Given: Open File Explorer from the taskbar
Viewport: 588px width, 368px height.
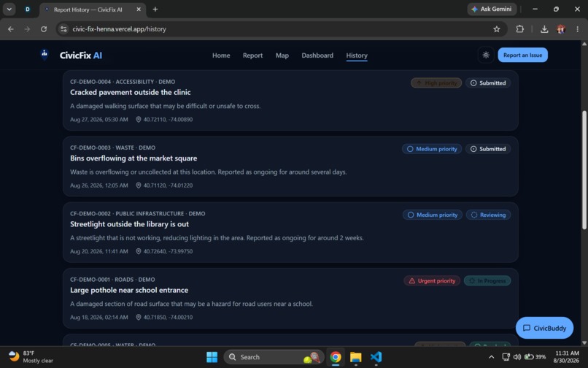Looking at the screenshot, I should [x=355, y=357].
